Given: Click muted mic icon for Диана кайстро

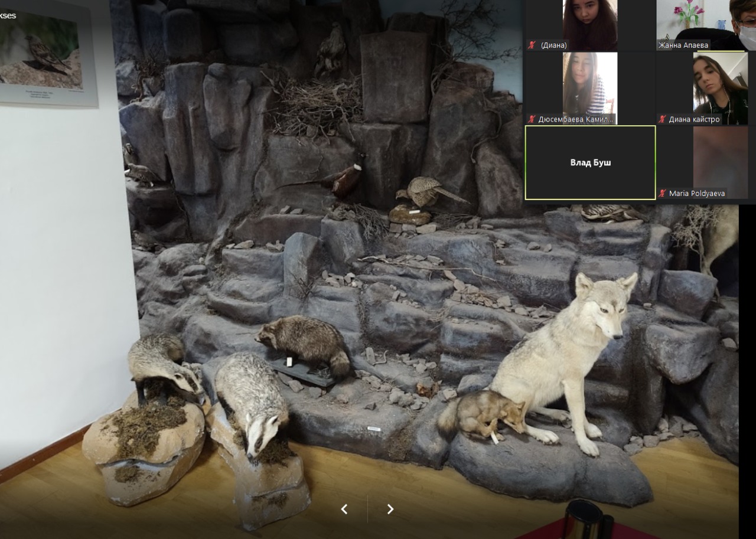Looking at the screenshot, I should pyautogui.click(x=663, y=119).
